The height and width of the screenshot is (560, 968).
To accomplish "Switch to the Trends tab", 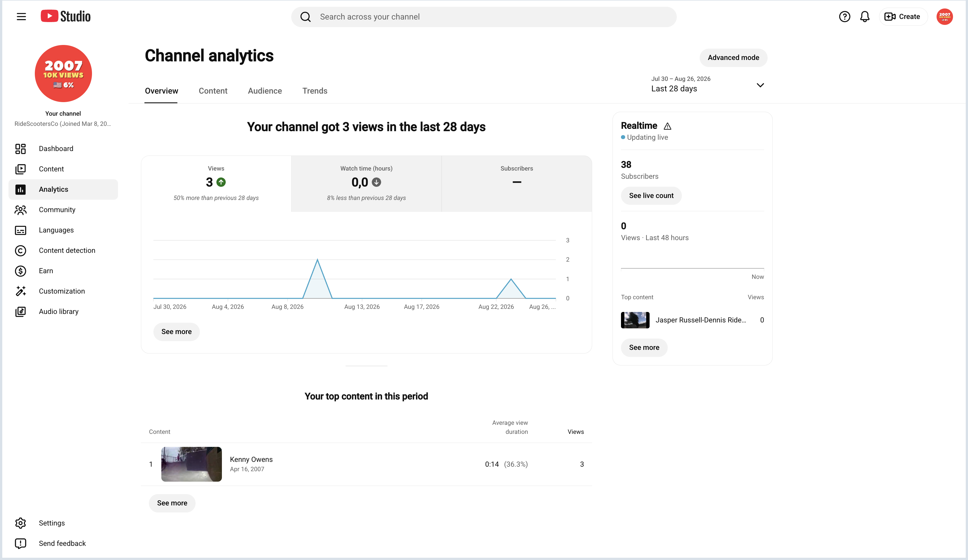I will pyautogui.click(x=315, y=91).
